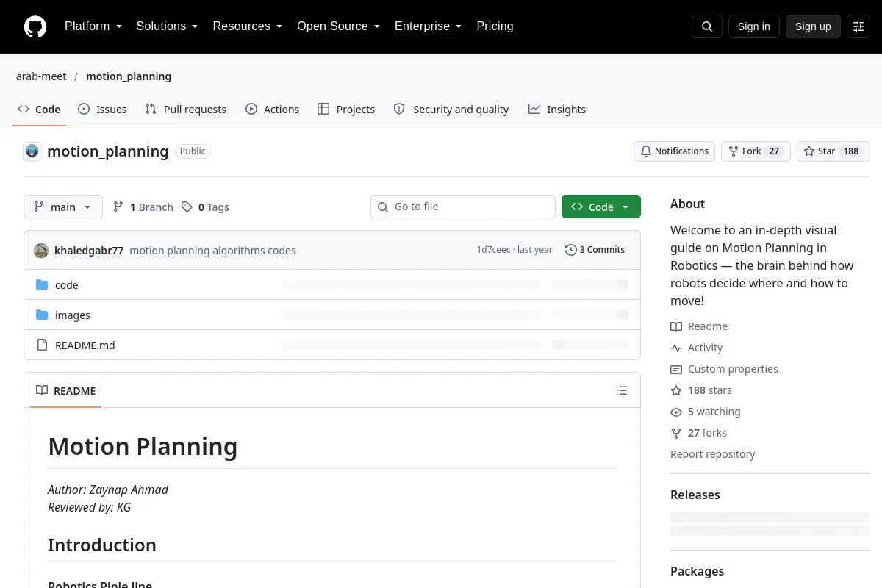Switch to the Actions tab
The image size is (882, 588).
(273, 110)
